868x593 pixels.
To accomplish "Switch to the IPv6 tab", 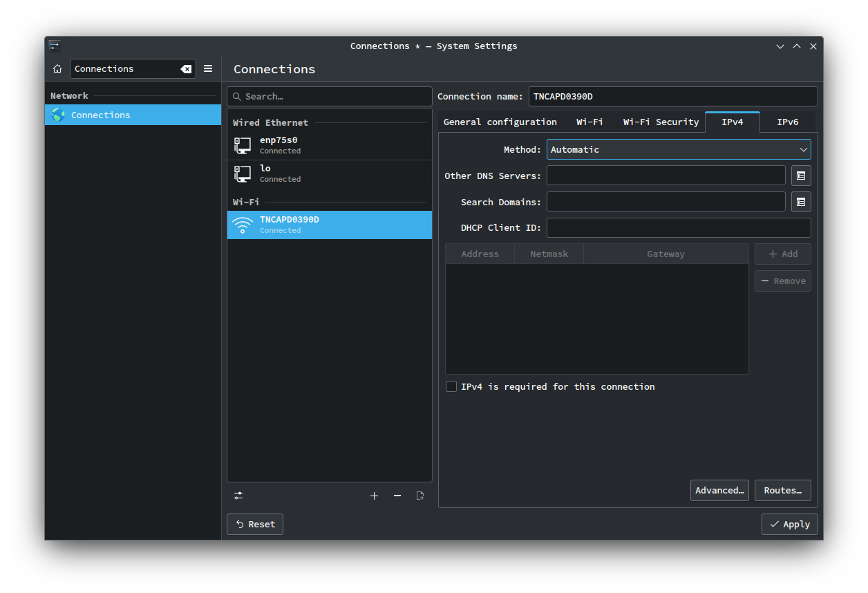I will click(x=788, y=122).
